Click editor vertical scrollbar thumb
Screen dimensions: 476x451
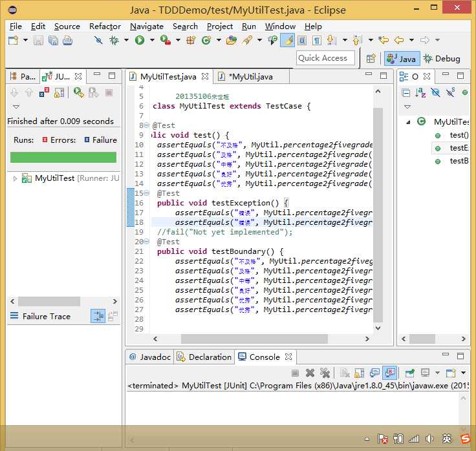pos(378,215)
